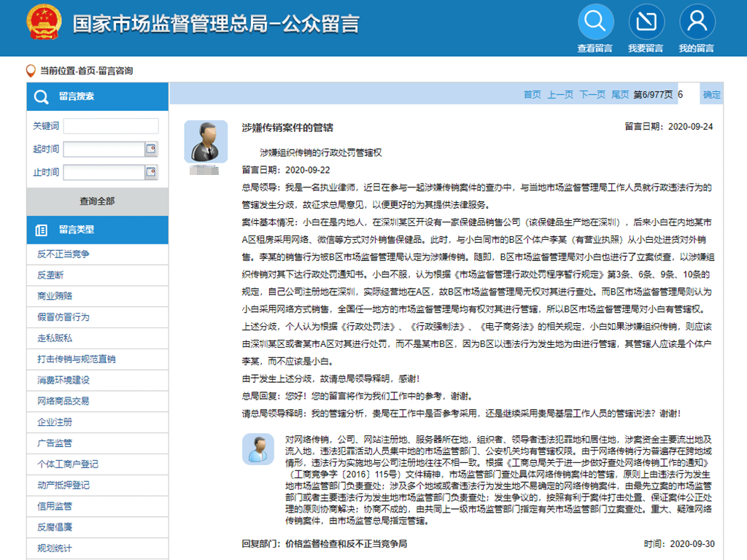This screenshot has width=747, height=560.
Task: Open 我的留言 user icon
Action: click(696, 22)
